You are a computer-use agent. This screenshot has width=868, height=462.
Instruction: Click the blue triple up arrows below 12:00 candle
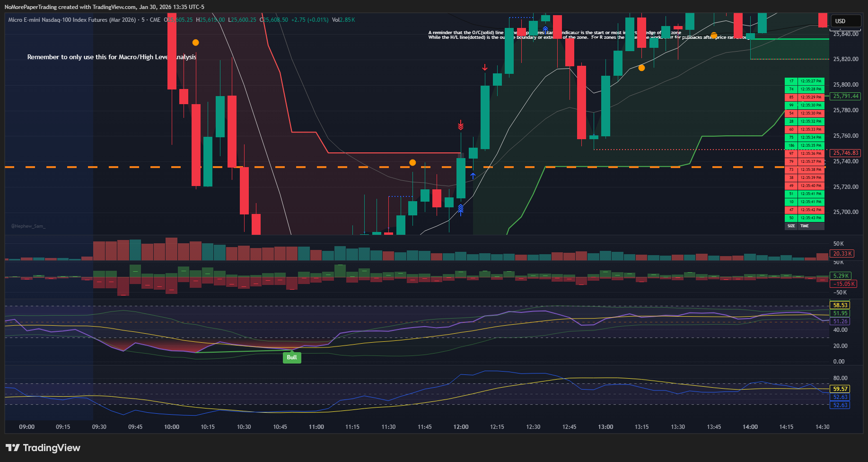point(461,210)
